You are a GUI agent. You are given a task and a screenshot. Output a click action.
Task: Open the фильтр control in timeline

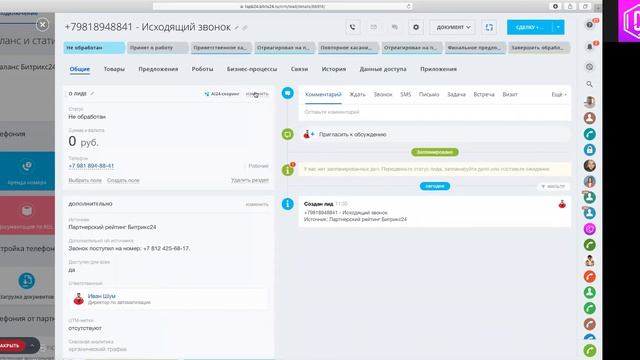[x=553, y=186]
